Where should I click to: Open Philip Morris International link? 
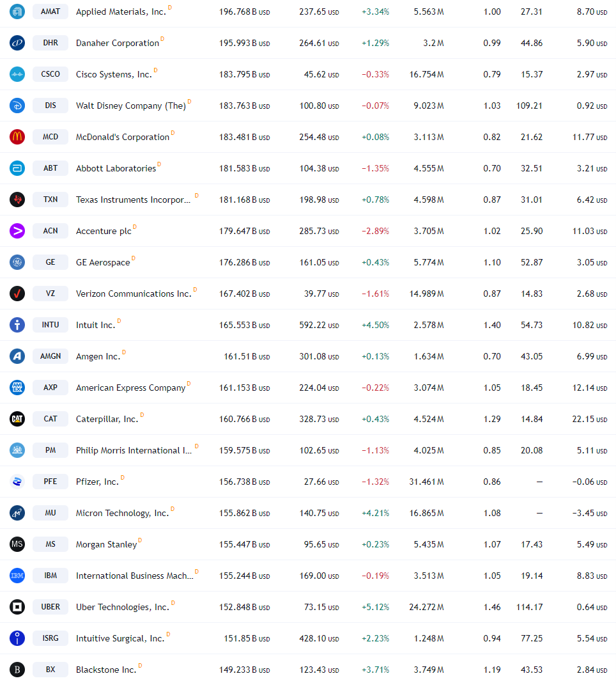(x=134, y=451)
